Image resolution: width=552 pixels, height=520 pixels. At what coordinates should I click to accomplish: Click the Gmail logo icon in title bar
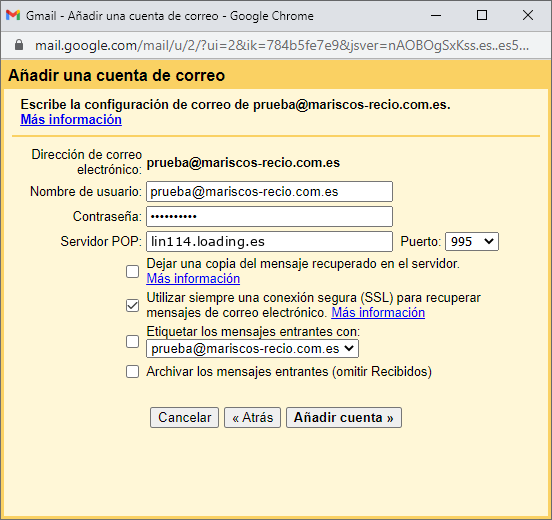click(13, 15)
